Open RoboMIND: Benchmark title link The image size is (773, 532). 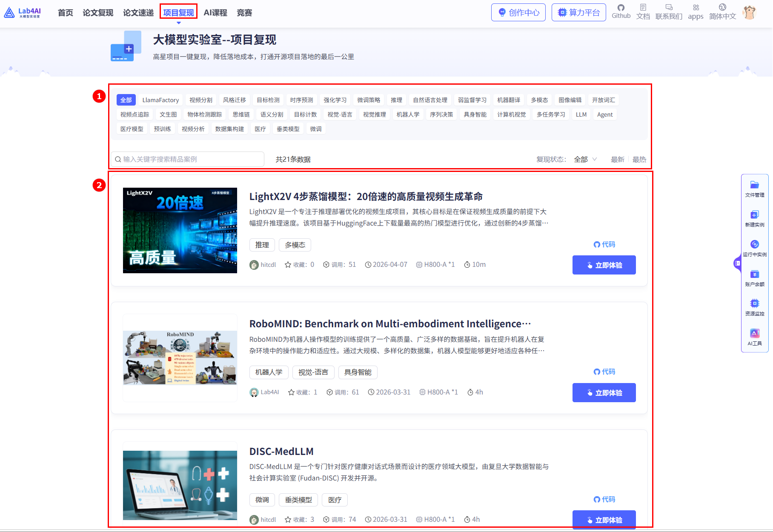[390, 324]
